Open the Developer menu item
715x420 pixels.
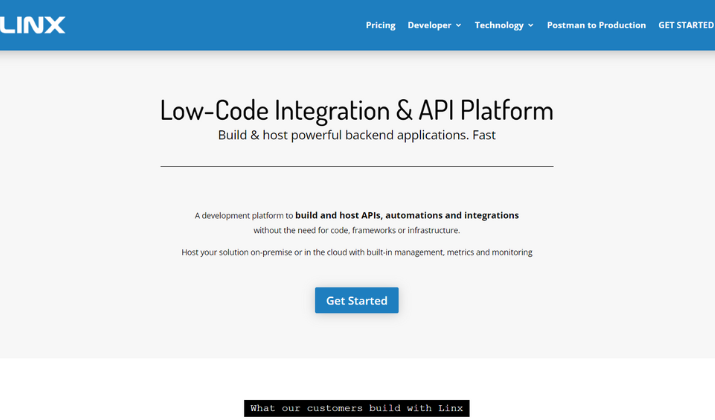[429, 25]
